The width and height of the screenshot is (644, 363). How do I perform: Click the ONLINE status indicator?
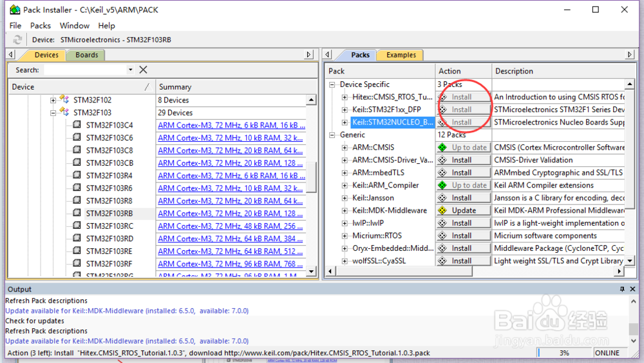(607, 353)
